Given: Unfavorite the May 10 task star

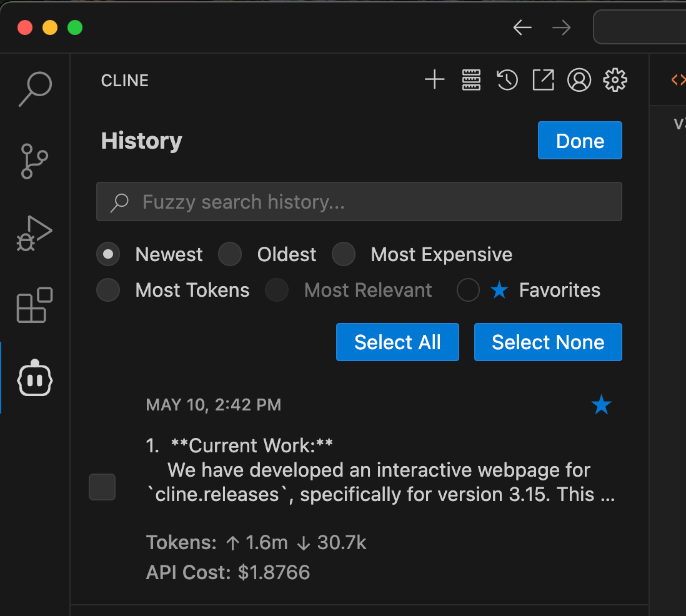Looking at the screenshot, I should coord(601,405).
